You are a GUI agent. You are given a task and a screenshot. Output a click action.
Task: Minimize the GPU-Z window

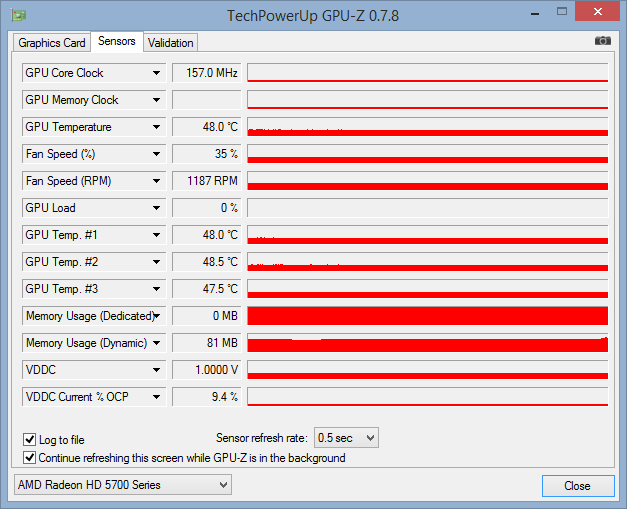(x=535, y=14)
